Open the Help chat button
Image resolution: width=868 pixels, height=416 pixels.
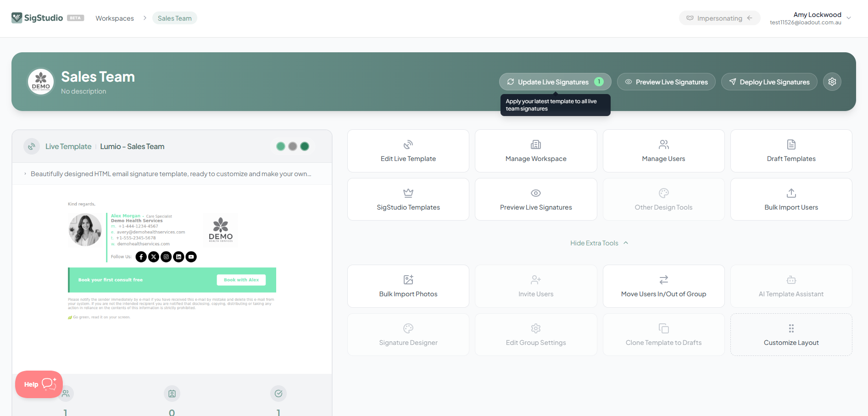click(x=39, y=384)
